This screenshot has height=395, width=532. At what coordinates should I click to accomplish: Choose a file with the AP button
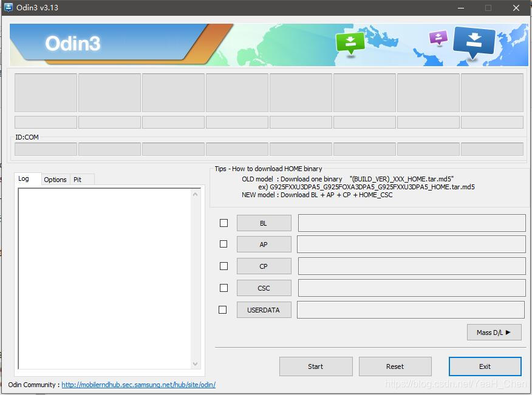coord(264,245)
